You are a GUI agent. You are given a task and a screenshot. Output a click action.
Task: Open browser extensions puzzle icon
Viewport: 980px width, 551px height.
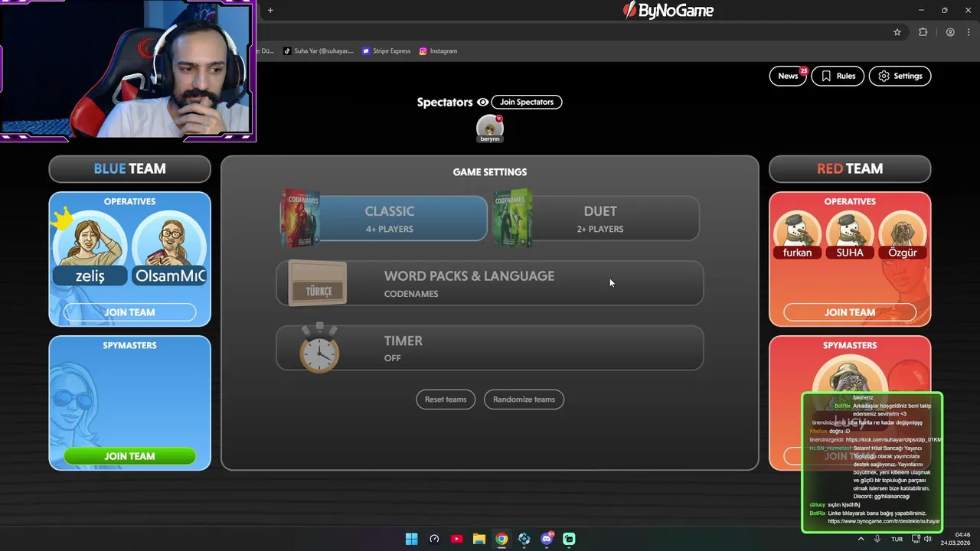(923, 32)
